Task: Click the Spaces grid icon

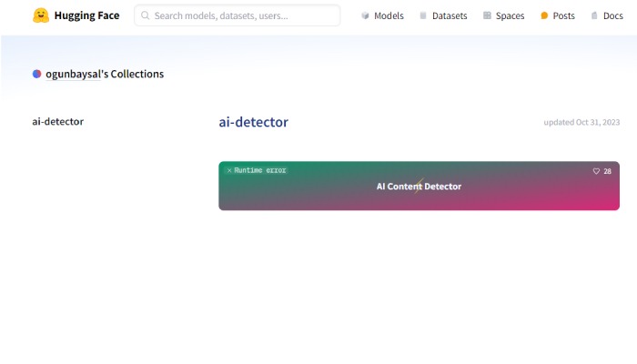Action: coord(487,15)
